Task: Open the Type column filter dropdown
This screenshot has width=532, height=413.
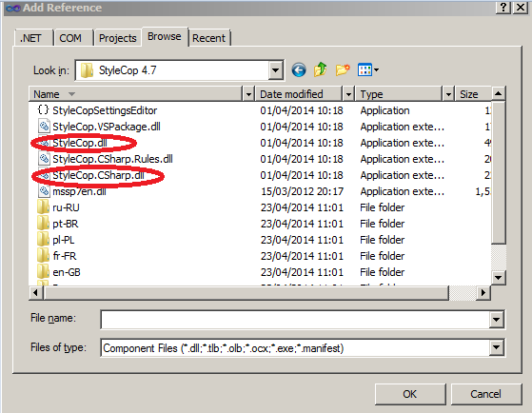Action: [448, 94]
